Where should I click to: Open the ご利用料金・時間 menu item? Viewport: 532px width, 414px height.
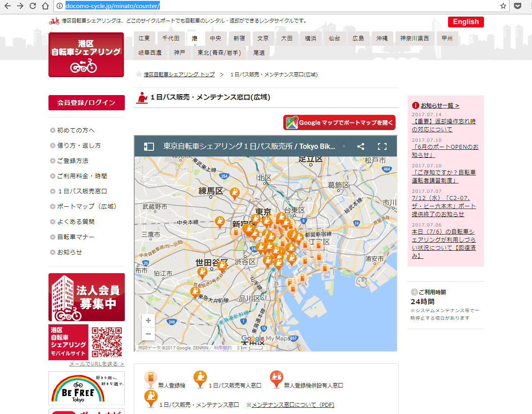point(82,176)
